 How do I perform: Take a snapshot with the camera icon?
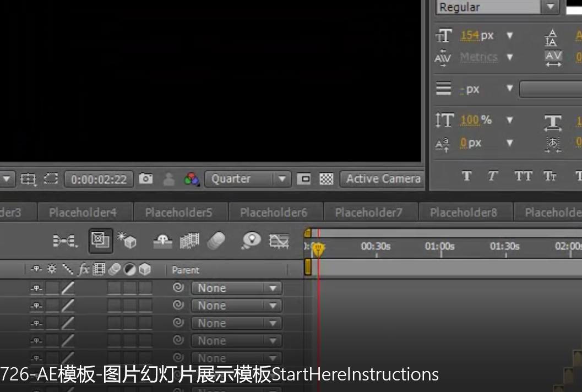pyautogui.click(x=145, y=179)
